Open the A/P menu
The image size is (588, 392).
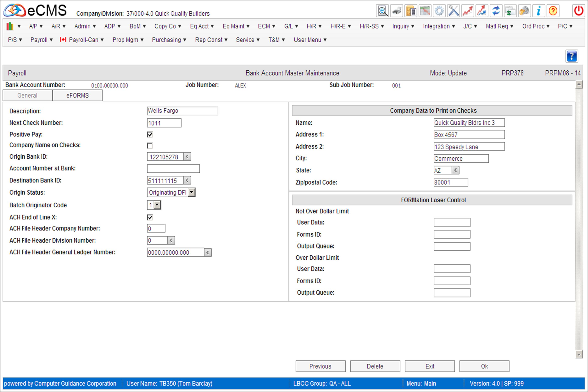coord(36,26)
